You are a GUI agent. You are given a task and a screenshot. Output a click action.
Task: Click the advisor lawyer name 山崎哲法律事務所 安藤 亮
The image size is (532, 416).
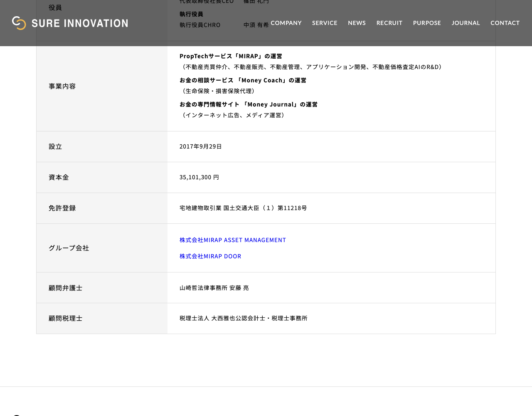[x=214, y=288]
